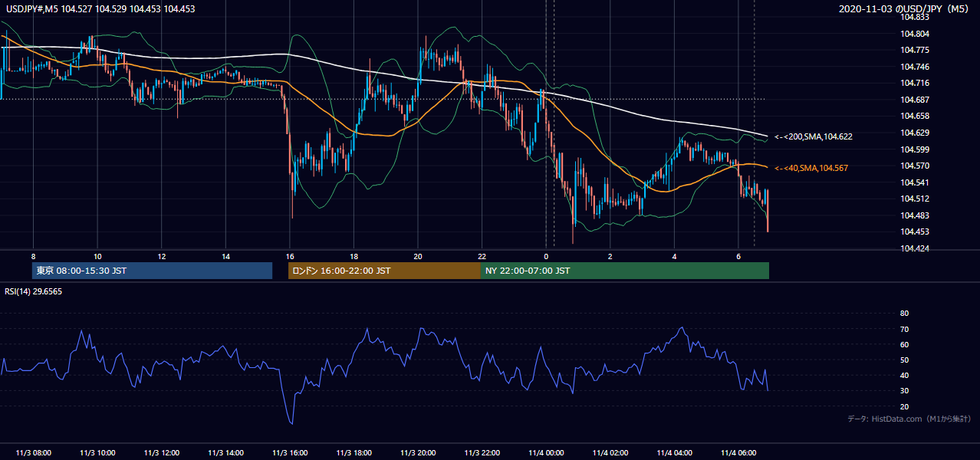Click date axis label 11/3 18:00
The image size is (980, 460).
[x=354, y=453]
